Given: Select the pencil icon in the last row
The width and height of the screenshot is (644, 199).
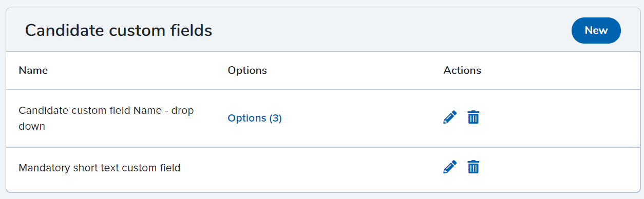Looking at the screenshot, I should coord(449,167).
